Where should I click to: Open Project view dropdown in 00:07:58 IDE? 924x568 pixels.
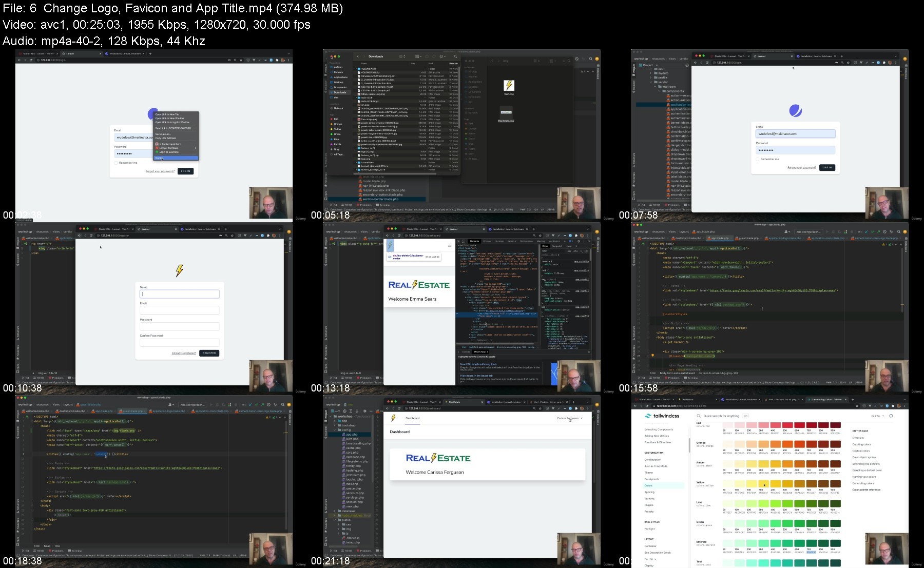click(x=649, y=65)
